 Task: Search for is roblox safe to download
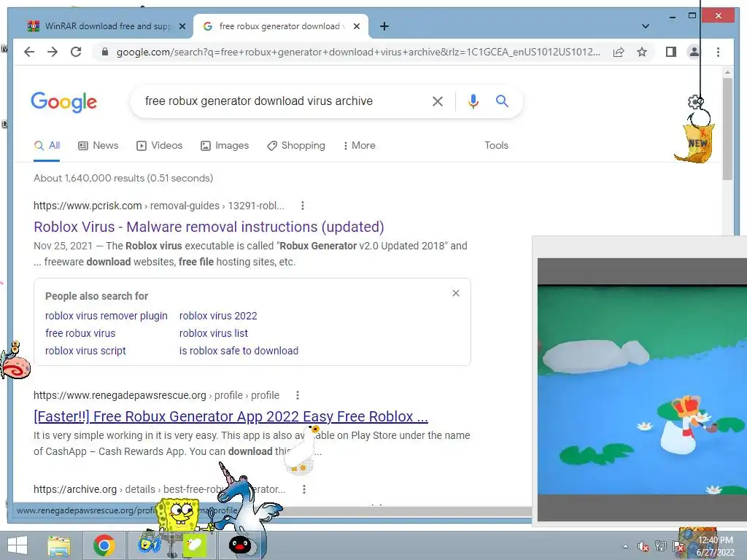click(x=239, y=351)
